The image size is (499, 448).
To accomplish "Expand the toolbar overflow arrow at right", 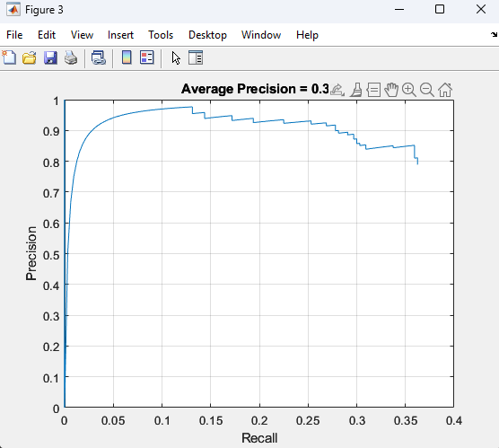I will pos(494,34).
